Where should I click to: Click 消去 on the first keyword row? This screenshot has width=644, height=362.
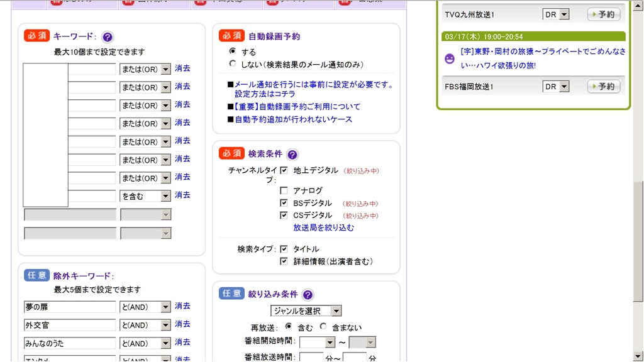[182, 69]
